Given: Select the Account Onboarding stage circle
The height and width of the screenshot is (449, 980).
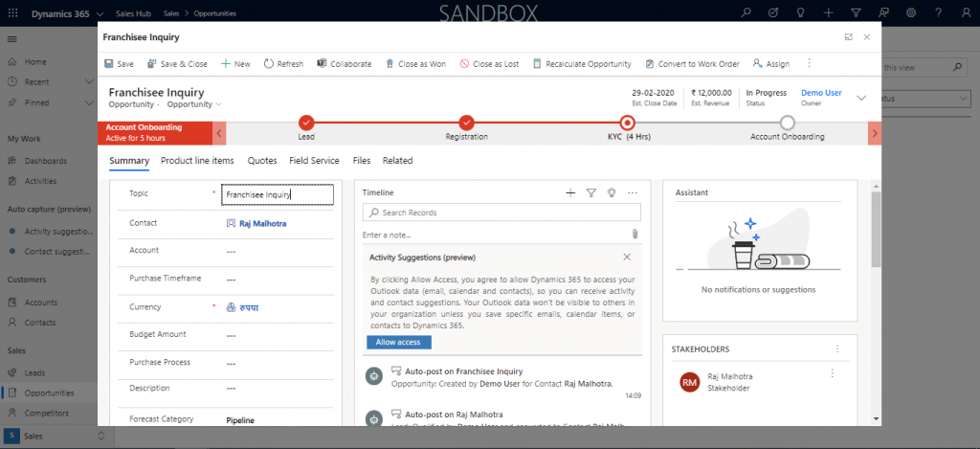Looking at the screenshot, I should coord(788,123).
